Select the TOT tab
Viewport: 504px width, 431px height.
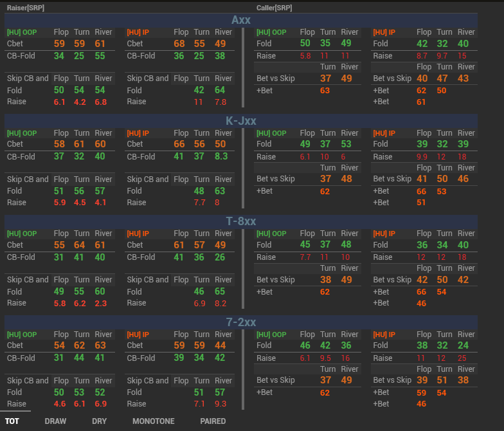(x=12, y=421)
